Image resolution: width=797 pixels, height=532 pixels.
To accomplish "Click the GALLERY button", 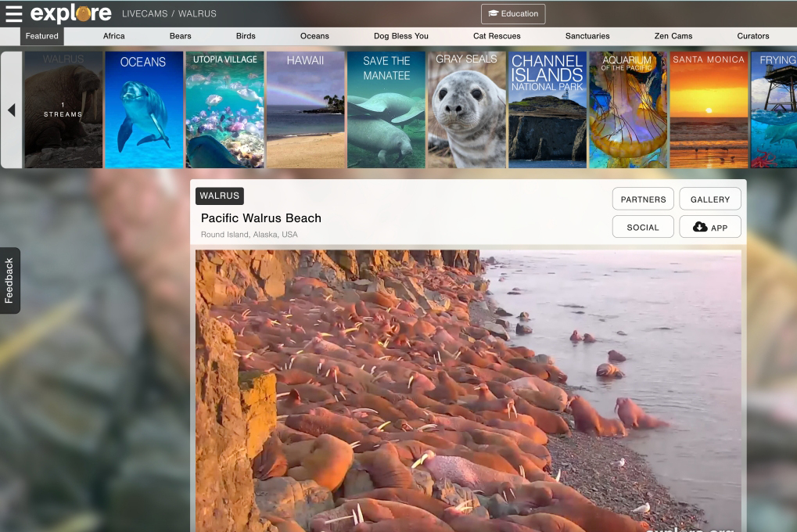I will click(x=710, y=199).
